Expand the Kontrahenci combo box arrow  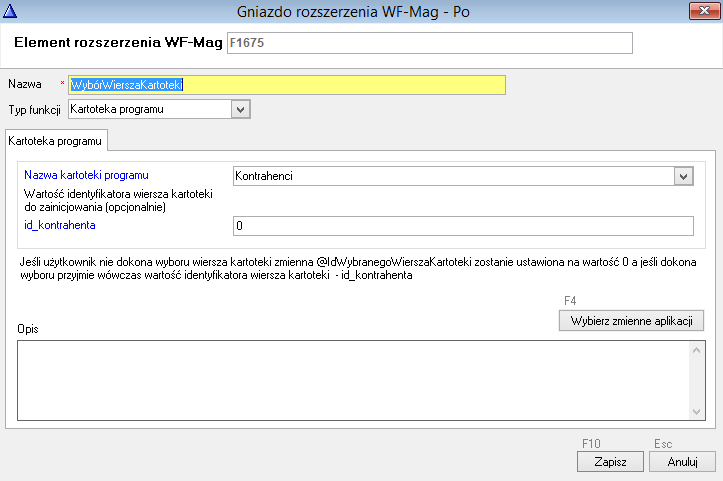click(683, 176)
